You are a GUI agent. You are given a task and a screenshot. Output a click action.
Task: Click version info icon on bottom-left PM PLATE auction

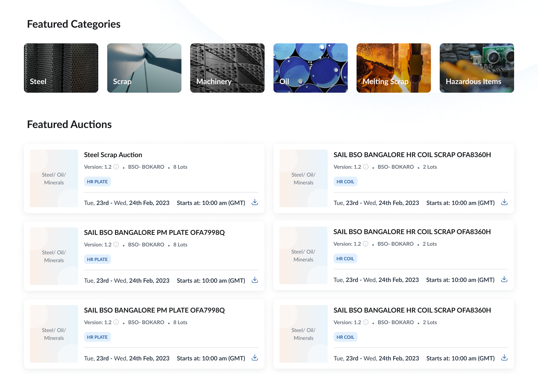point(116,322)
